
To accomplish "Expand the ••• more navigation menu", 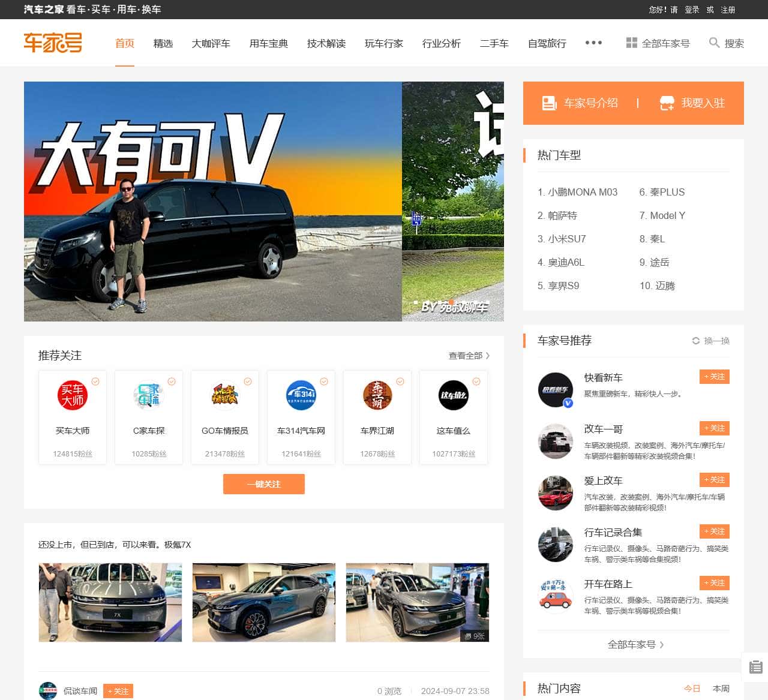I will 593,43.
